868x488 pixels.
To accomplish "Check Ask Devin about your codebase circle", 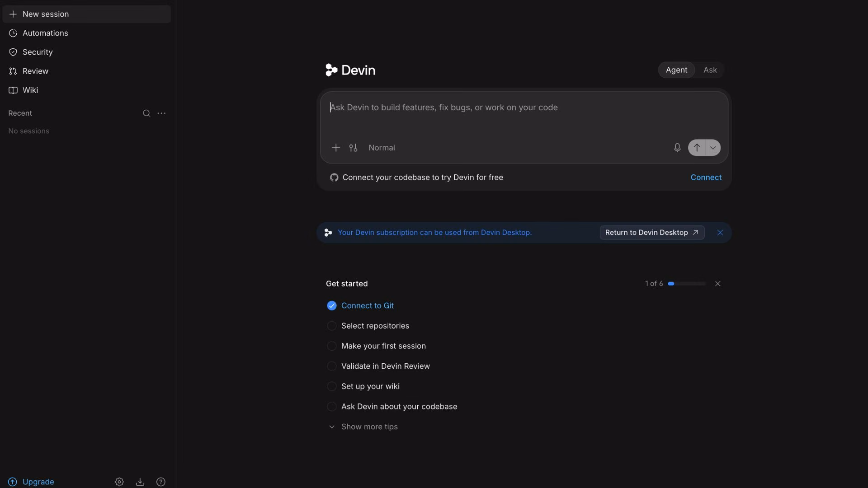I will (332, 407).
